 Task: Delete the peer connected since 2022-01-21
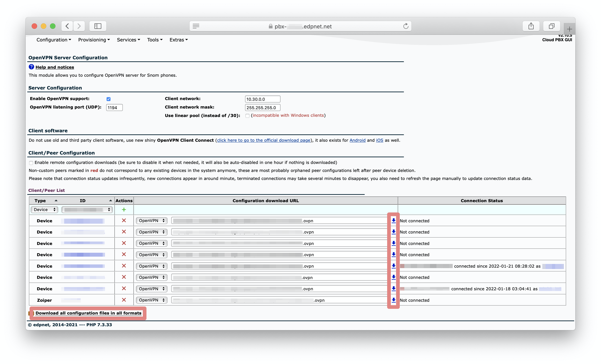coord(124,266)
